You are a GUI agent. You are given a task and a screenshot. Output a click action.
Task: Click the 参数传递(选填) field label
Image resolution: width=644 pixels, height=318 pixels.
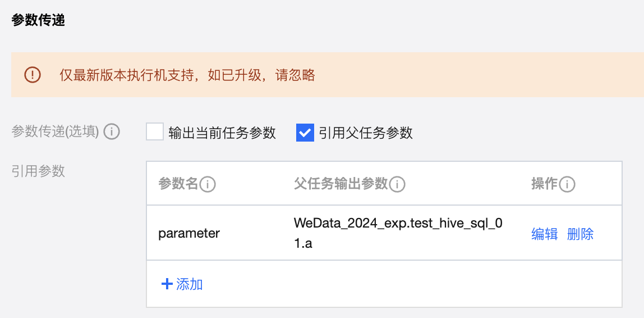point(55,133)
